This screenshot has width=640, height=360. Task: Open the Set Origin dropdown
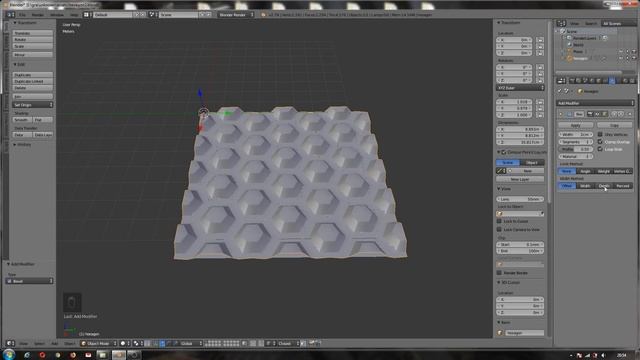33,105
